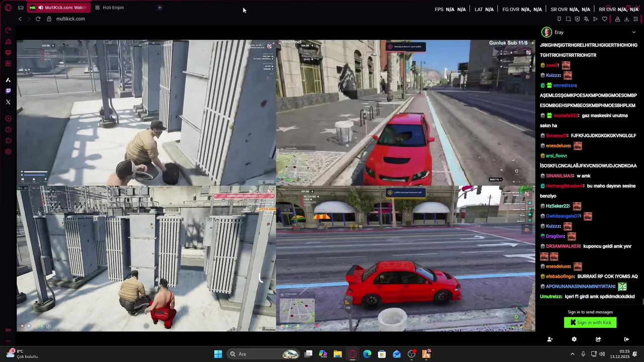The width and height of the screenshot is (644, 362).
Task: Switch to the MultiKick.com Watch tab
Action: 58,8
